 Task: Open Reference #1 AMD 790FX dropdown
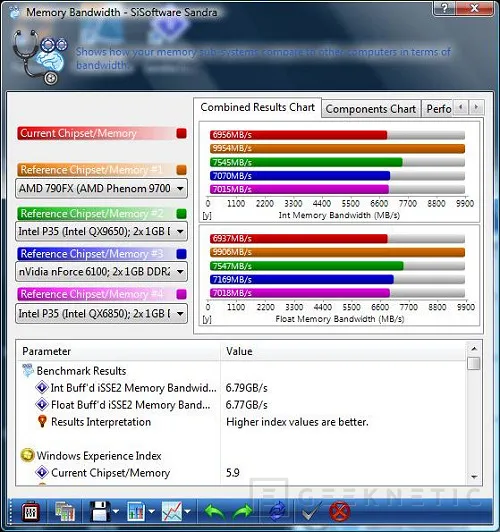(x=101, y=188)
